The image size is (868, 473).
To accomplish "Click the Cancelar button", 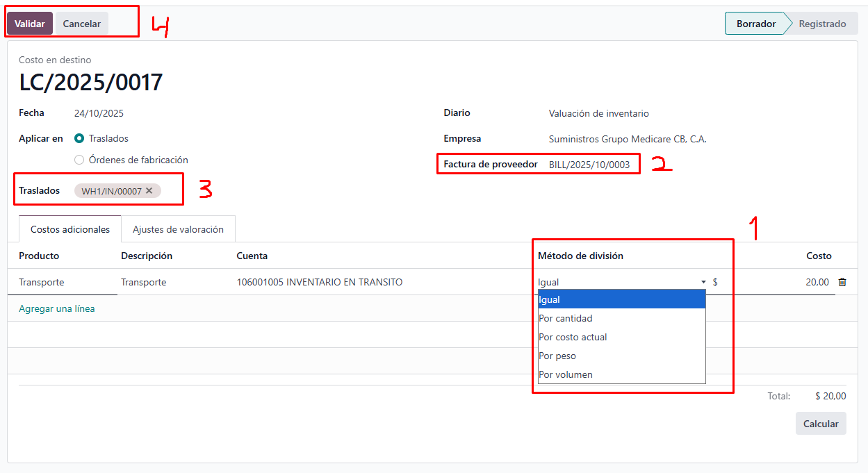I will click(82, 24).
